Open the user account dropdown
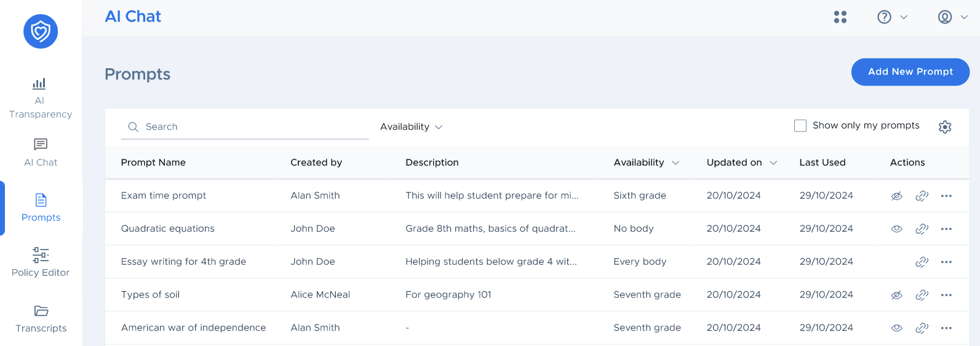The image size is (980, 346). point(953,17)
